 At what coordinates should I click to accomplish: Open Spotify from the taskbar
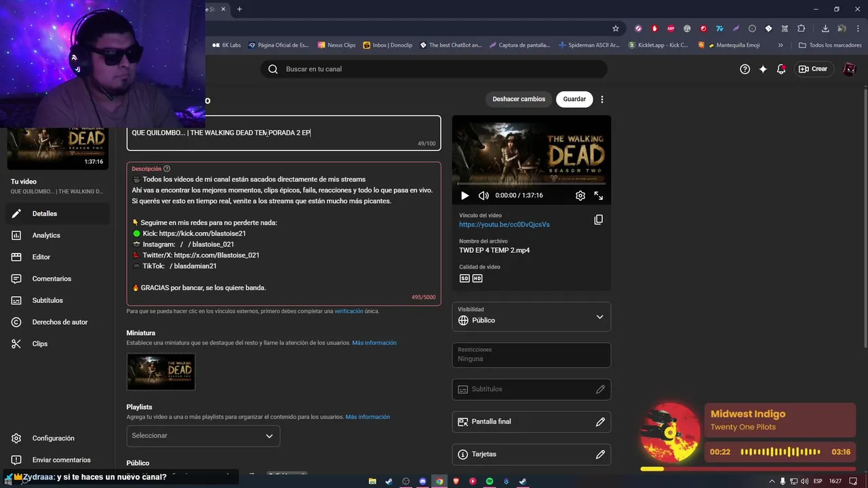[x=490, y=481]
